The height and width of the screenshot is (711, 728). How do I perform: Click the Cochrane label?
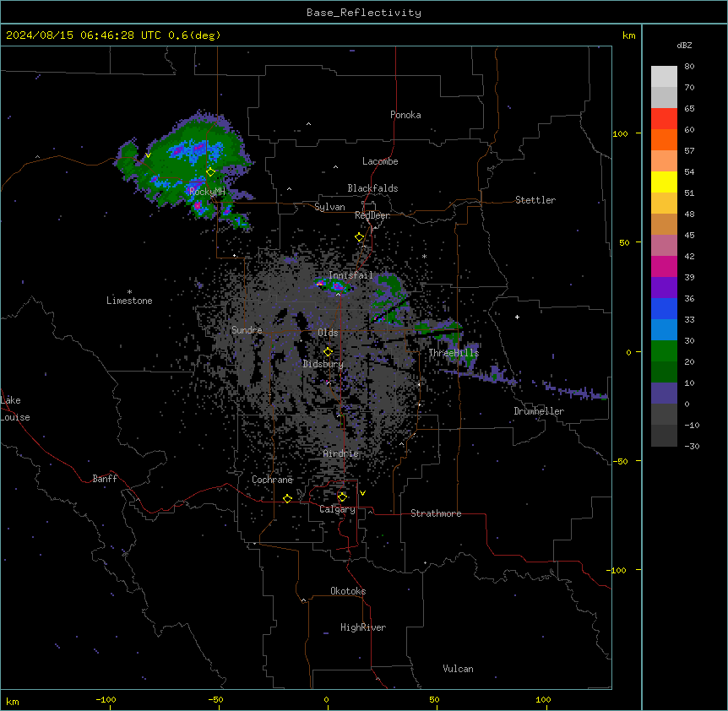[x=272, y=480]
